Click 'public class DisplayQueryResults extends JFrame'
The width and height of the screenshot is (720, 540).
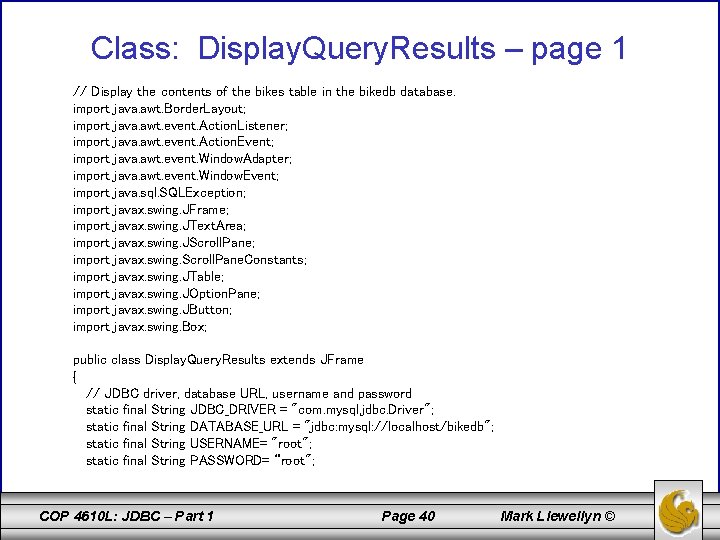pos(218,360)
